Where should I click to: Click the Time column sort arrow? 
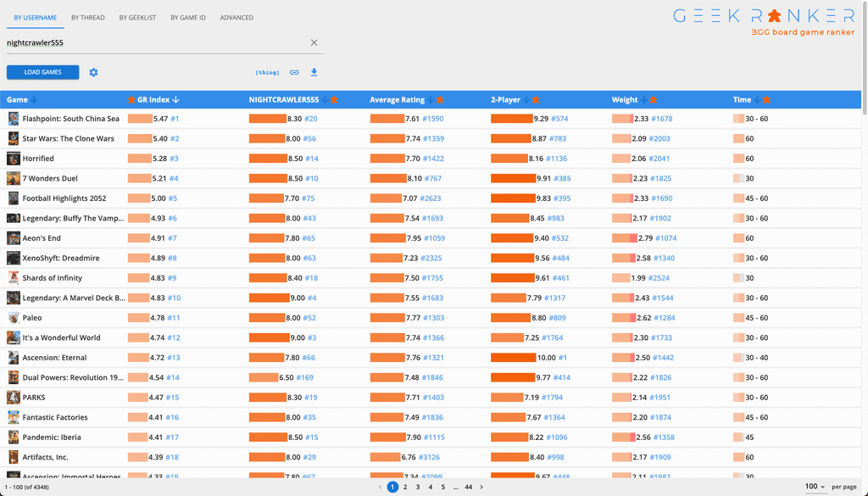(x=757, y=100)
